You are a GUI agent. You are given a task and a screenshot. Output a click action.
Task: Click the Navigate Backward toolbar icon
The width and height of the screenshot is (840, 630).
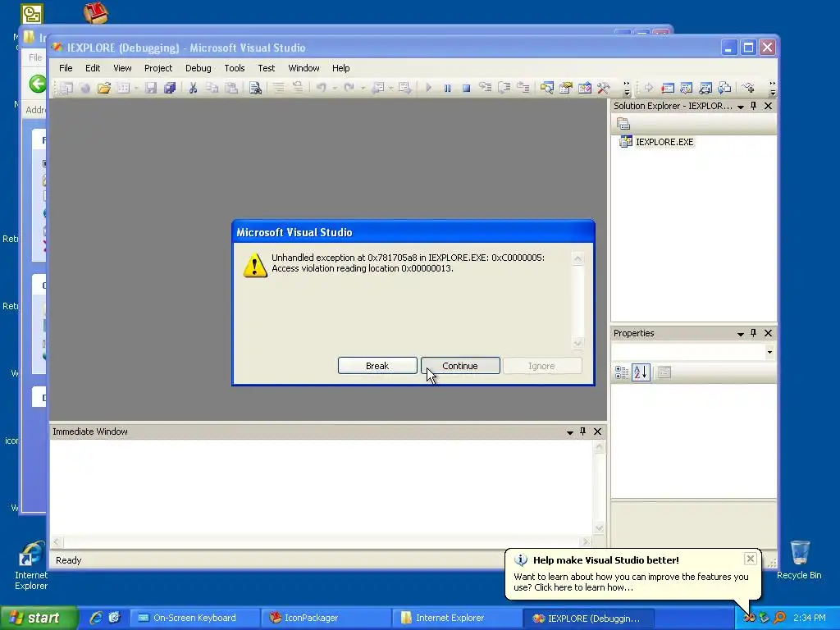pos(377,88)
